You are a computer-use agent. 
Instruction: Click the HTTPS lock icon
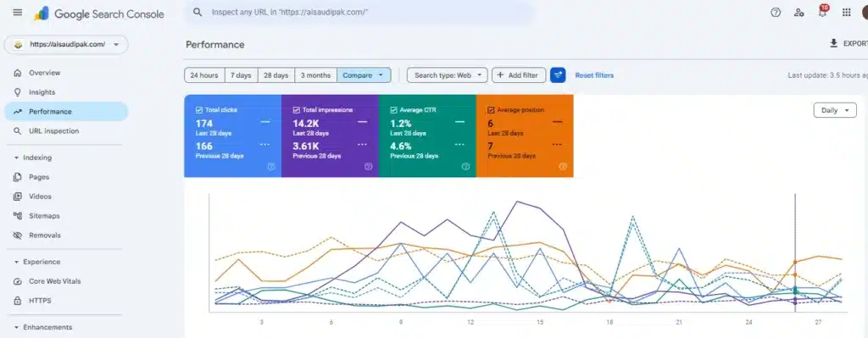point(18,301)
